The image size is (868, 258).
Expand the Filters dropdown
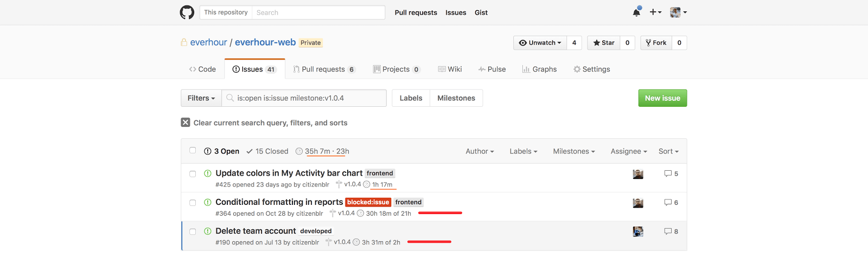(201, 98)
